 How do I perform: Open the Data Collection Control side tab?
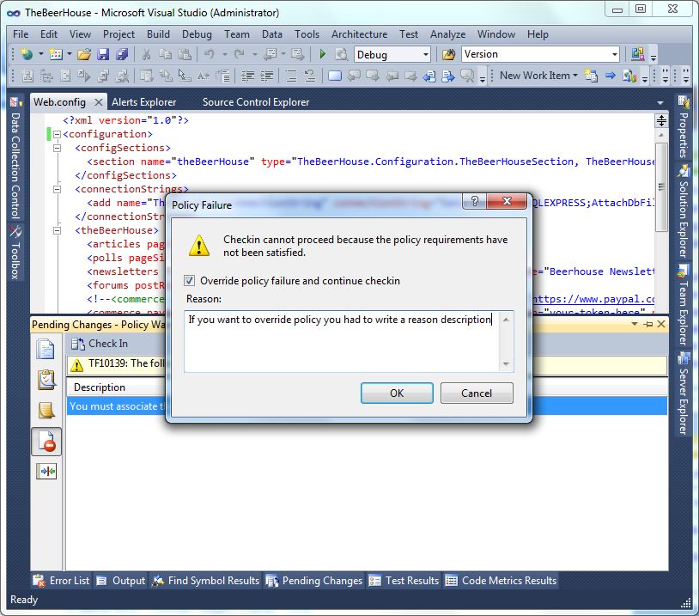pyautogui.click(x=15, y=158)
